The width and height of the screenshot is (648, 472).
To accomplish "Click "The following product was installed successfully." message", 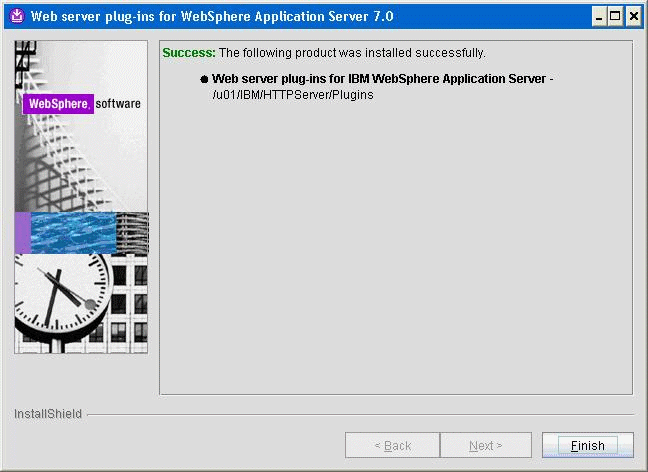I will [352, 53].
